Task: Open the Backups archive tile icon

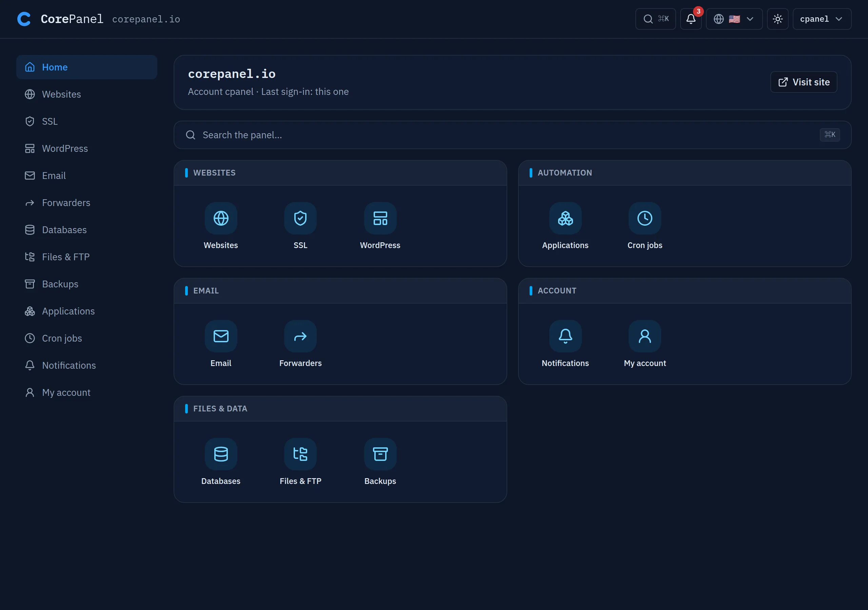Action: coord(380,454)
